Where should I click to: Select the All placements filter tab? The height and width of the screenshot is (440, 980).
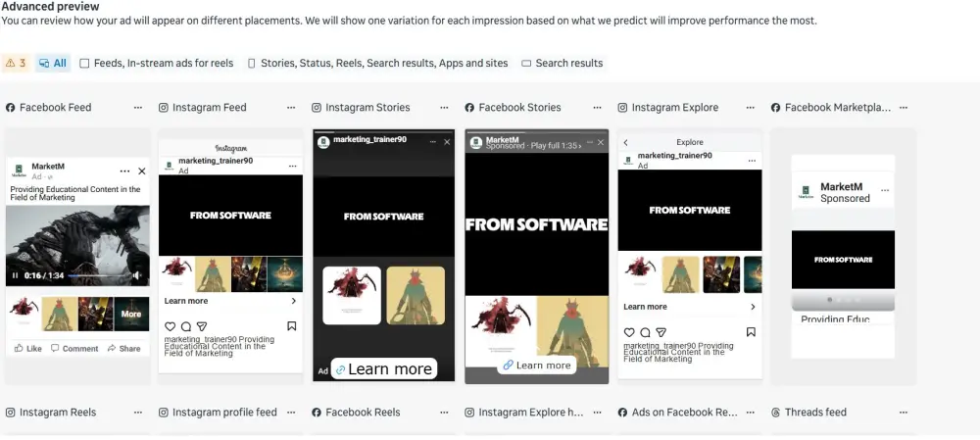pyautogui.click(x=53, y=63)
